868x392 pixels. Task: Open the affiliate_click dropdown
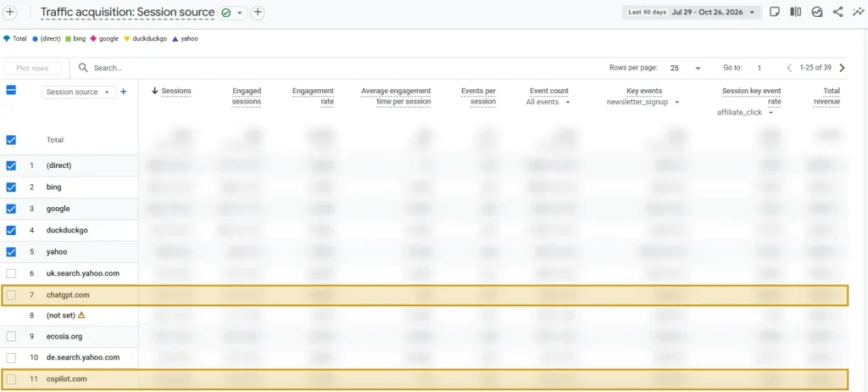tap(744, 113)
